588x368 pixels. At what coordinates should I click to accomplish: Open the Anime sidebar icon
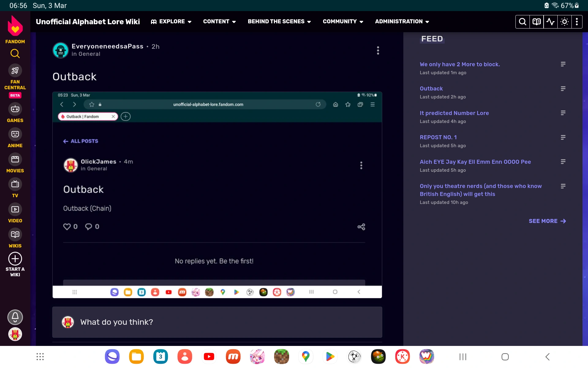tap(15, 134)
